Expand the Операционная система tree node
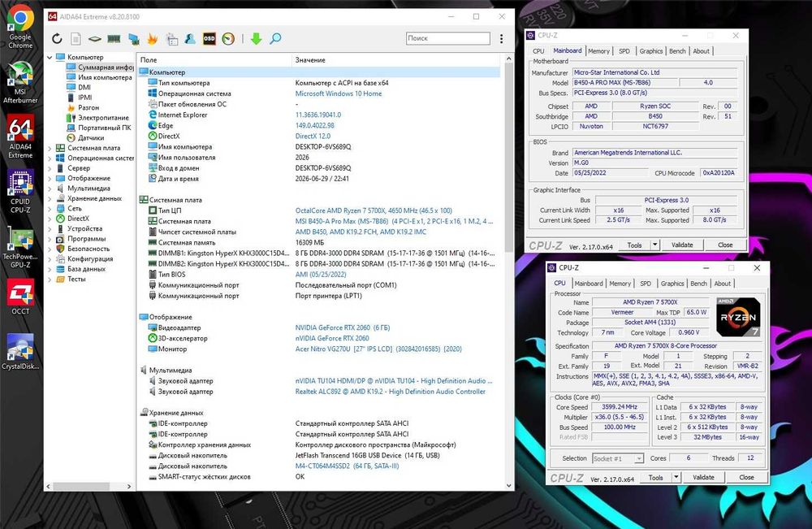Screen dimensions: 812x529 pos(50,158)
